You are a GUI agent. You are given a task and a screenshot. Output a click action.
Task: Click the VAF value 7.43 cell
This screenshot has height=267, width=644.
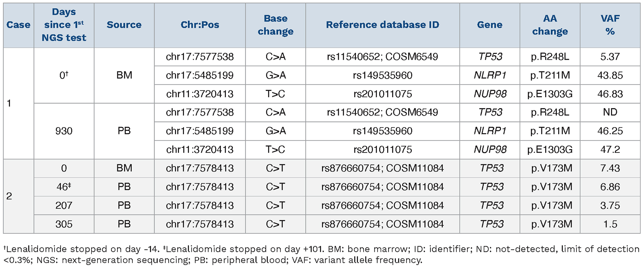610,168
